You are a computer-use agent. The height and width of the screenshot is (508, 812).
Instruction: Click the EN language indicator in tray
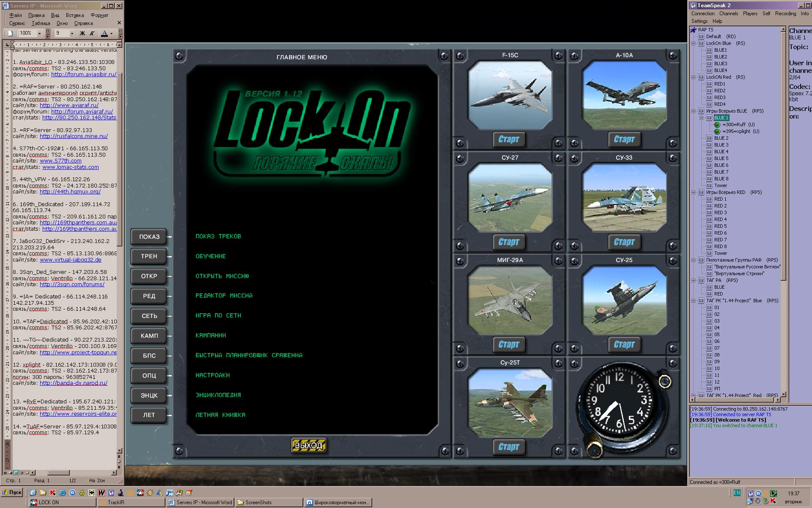(737, 493)
